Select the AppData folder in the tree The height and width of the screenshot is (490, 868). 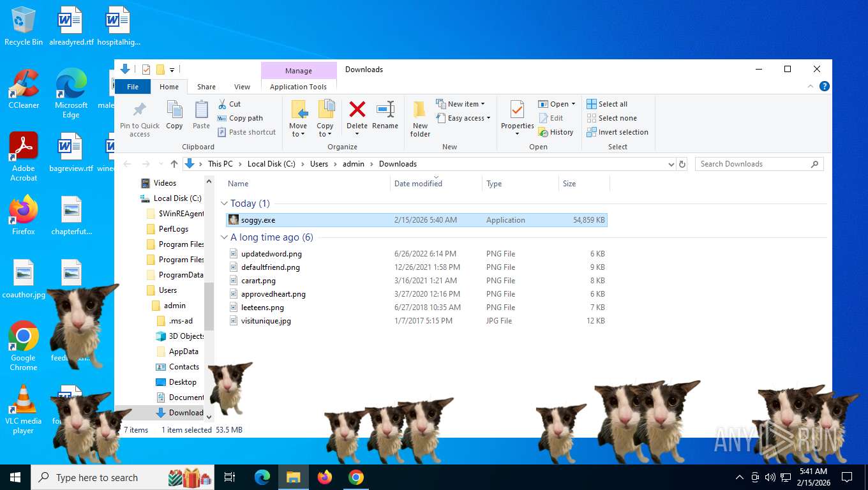click(x=183, y=352)
